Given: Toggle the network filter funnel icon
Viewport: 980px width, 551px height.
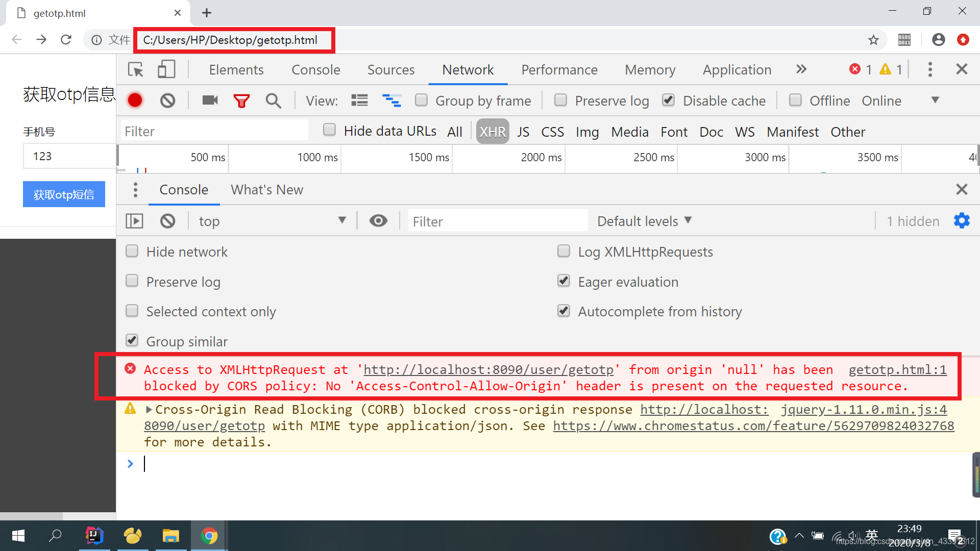Looking at the screenshot, I should click(x=241, y=101).
